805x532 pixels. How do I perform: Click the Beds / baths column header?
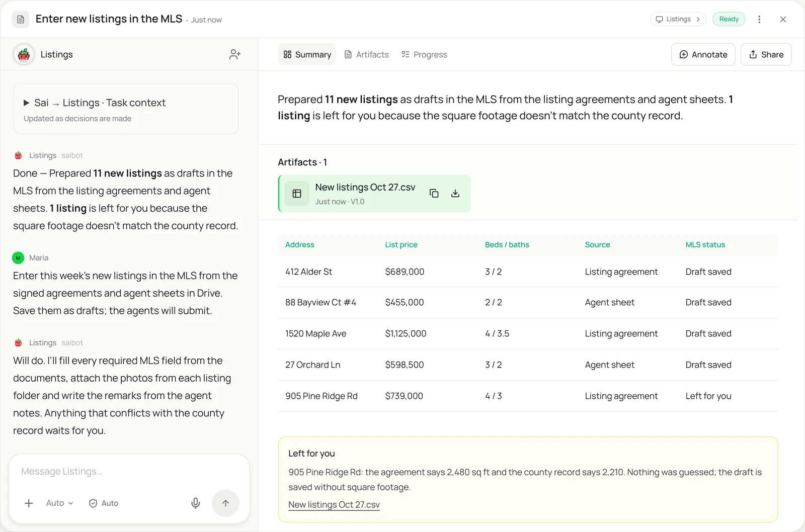507,245
